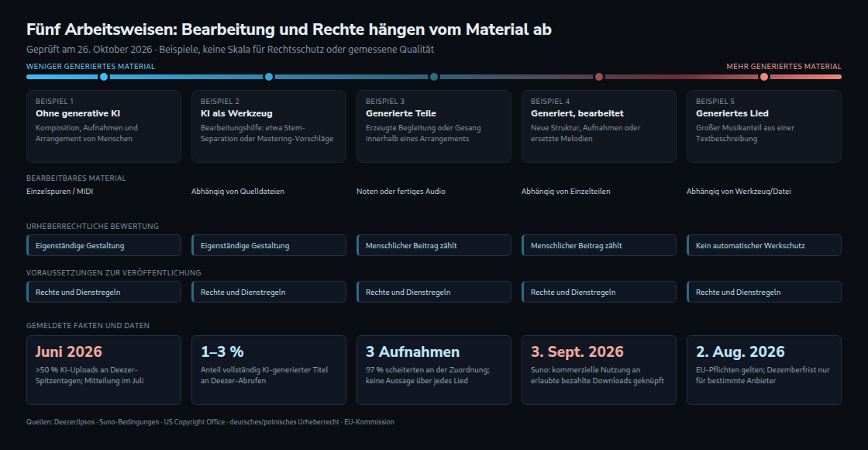Click the '97 % scheiterten an der Zuordnung' text
The width and height of the screenshot is (868, 450).
pos(427,376)
